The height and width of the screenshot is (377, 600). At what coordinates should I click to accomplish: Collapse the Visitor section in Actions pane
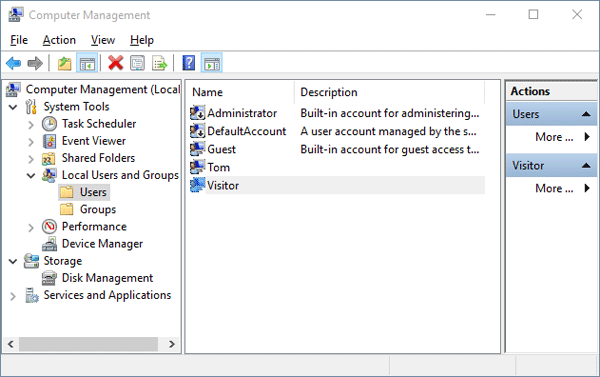(586, 165)
